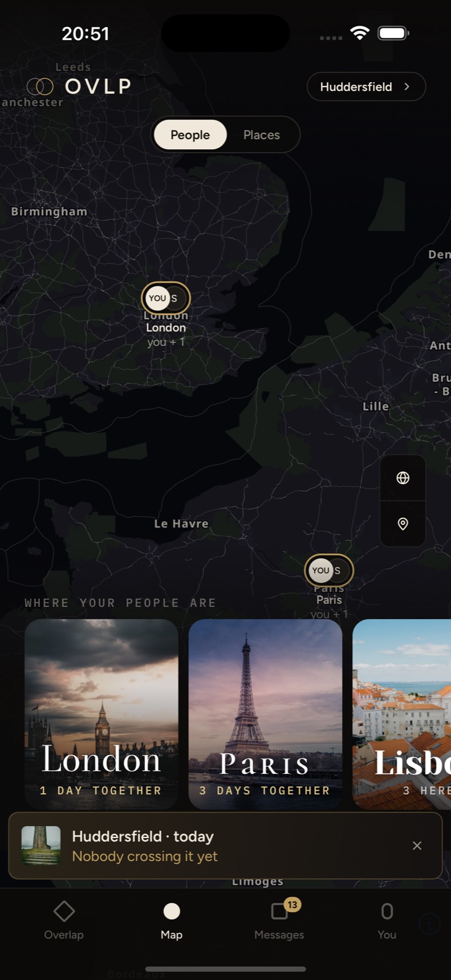Go to the Overlap tab
The height and width of the screenshot is (980, 451).
[64, 920]
